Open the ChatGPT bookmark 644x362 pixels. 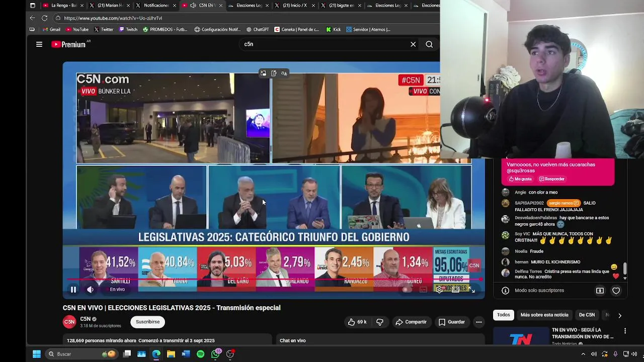pos(258,30)
